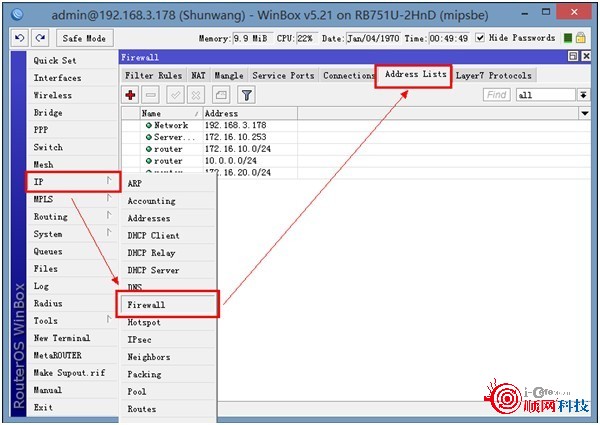Toggle Safe Mode button
600x425 pixels.
coord(85,38)
